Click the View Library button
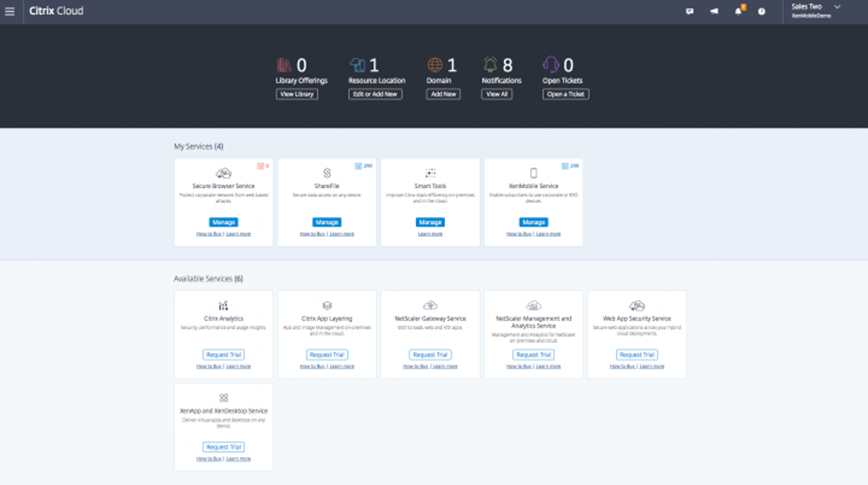 297,94
